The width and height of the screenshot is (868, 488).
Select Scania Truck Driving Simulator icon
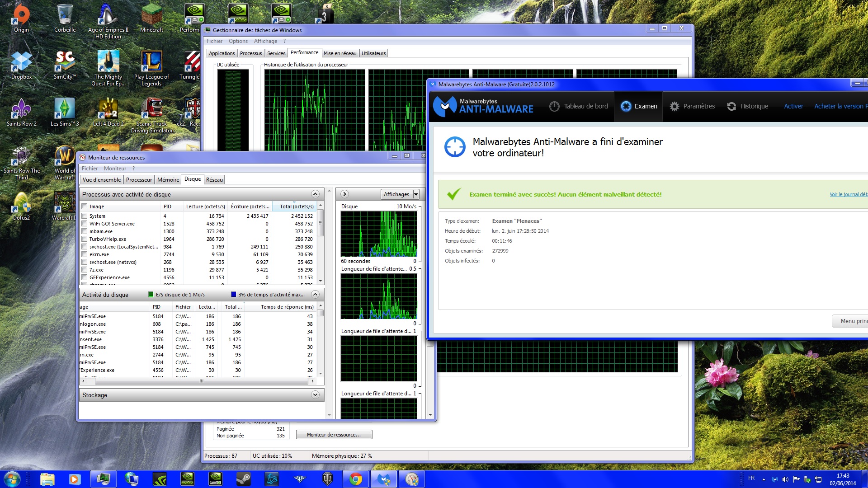[x=151, y=115]
